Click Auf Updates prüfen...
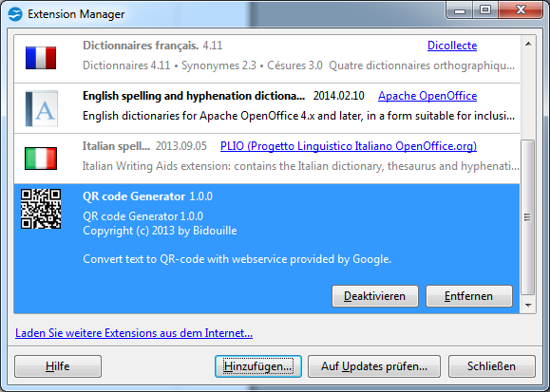 [374, 366]
